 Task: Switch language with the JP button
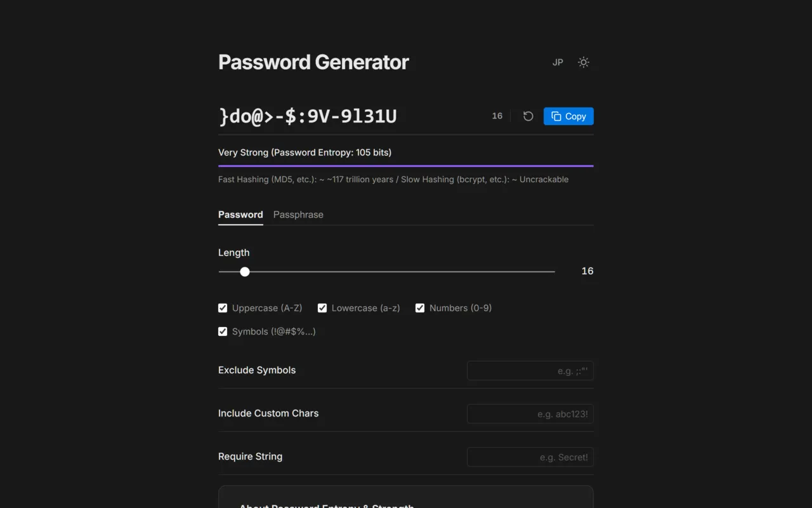558,62
